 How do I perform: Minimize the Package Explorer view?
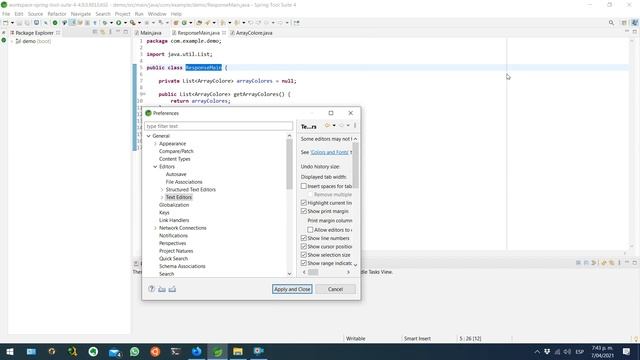pyautogui.click(x=118, y=32)
